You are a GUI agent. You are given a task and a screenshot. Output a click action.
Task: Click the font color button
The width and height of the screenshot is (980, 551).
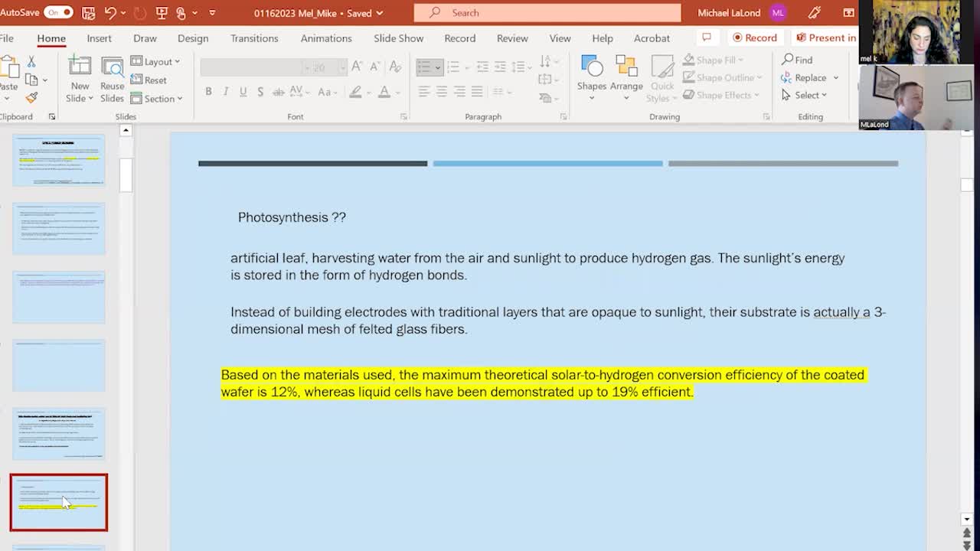pyautogui.click(x=384, y=92)
